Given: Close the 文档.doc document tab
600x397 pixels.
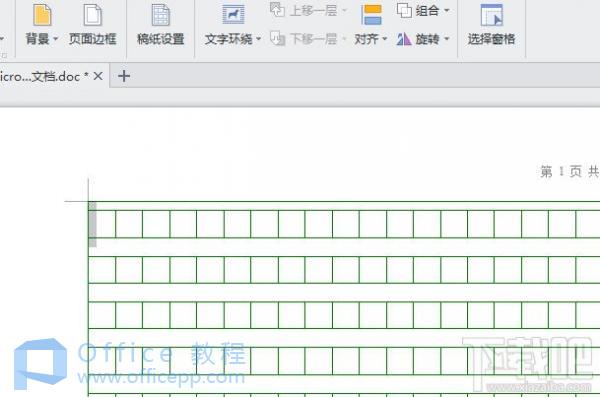Looking at the screenshot, I should [98, 76].
